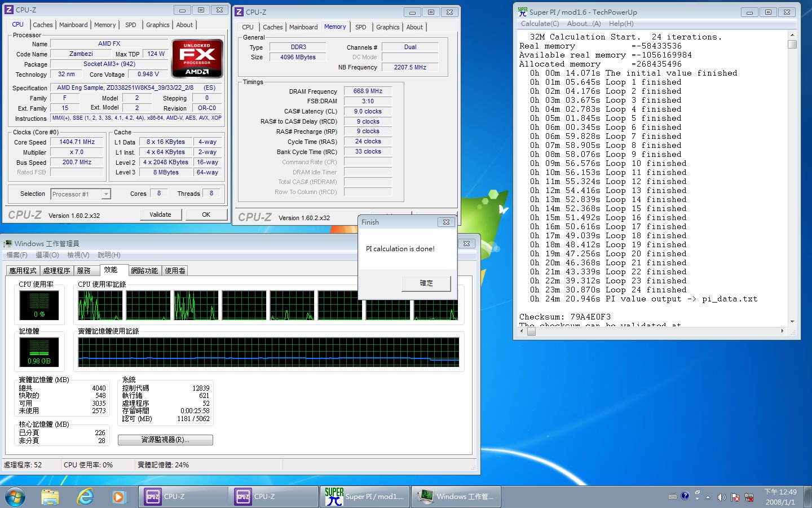Click the NB Frequency 2207.5 MHz value
This screenshot has width=812, height=508.
click(x=410, y=67)
